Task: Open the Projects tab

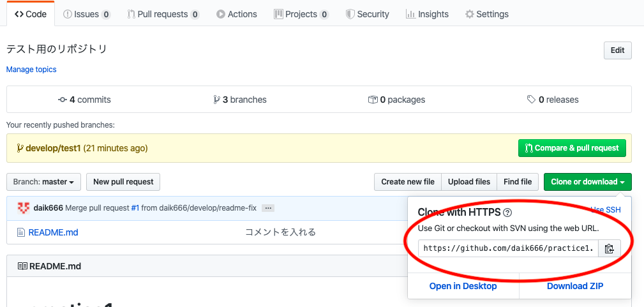Action: point(301,14)
